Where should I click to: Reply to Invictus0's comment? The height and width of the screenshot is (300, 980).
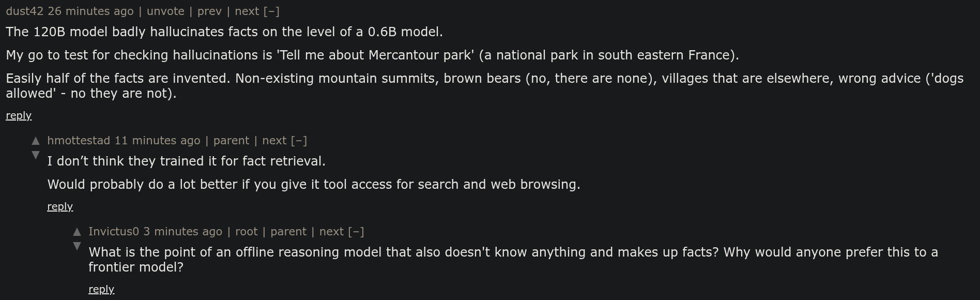(x=101, y=290)
